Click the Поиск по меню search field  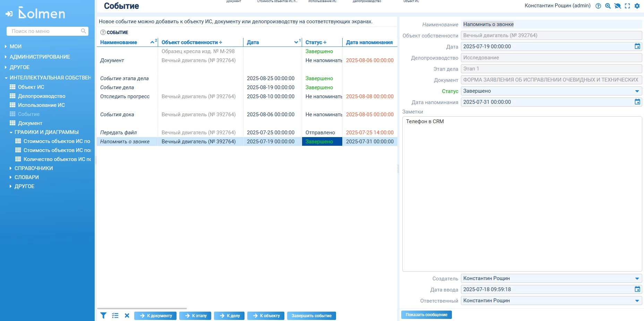click(x=45, y=31)
